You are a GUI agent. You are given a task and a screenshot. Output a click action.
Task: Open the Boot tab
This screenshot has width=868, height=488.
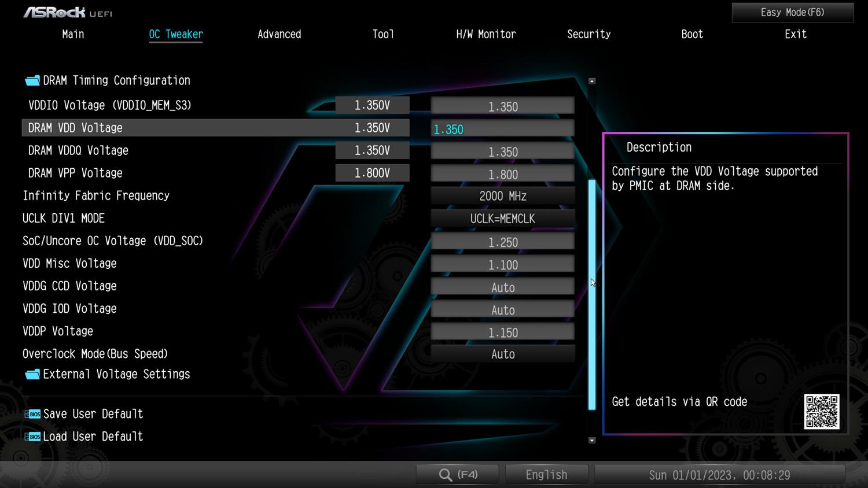pos(692,34)
